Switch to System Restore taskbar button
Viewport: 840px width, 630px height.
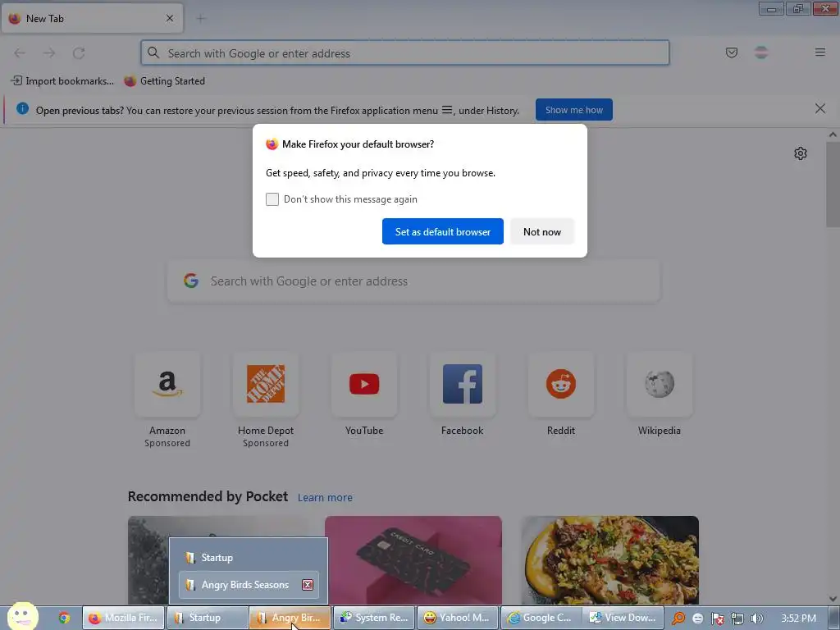tap(374, 618)
